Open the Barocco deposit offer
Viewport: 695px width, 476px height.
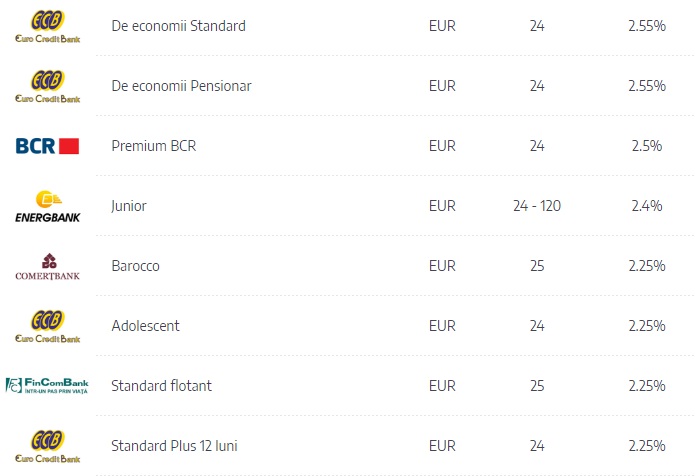[136, 266]
